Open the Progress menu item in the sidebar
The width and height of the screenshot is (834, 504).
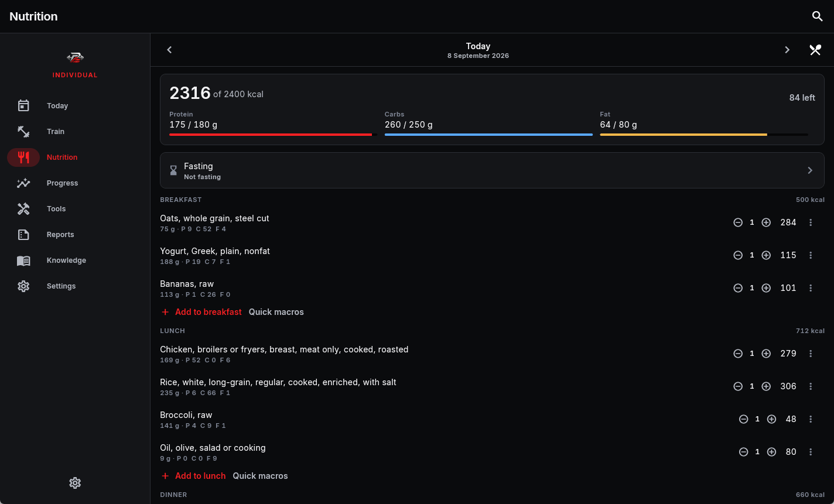pos(75,183)
